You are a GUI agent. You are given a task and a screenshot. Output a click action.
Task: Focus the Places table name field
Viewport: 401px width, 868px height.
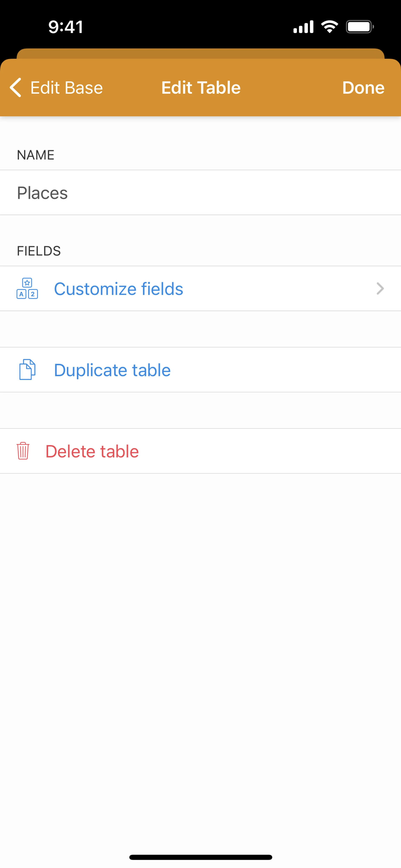click(200, 193)
